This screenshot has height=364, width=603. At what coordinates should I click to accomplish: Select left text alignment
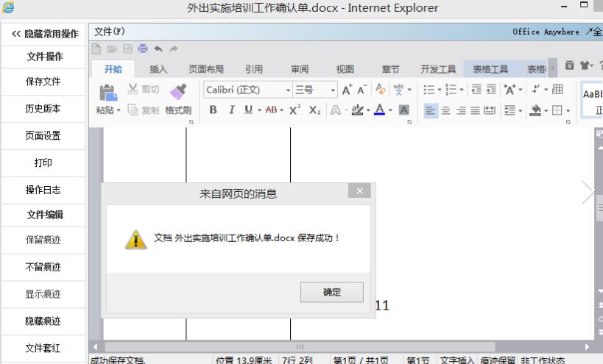coord(430,110)
